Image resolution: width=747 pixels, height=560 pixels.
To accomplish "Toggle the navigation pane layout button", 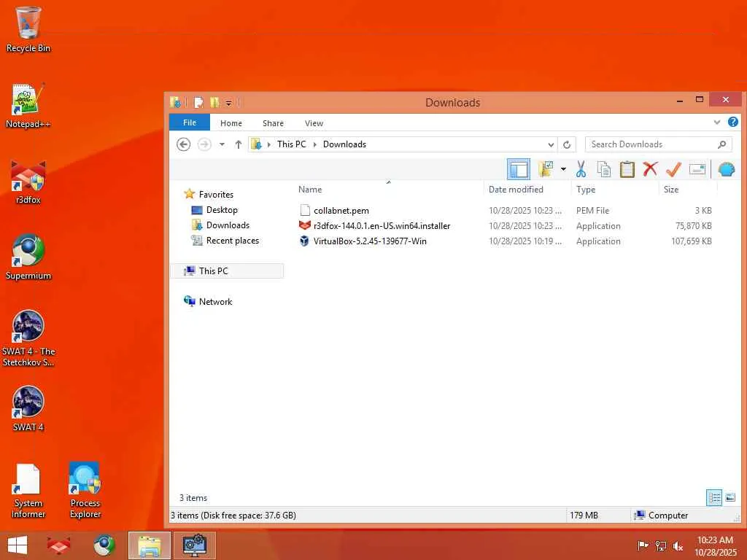I will 519,169.
